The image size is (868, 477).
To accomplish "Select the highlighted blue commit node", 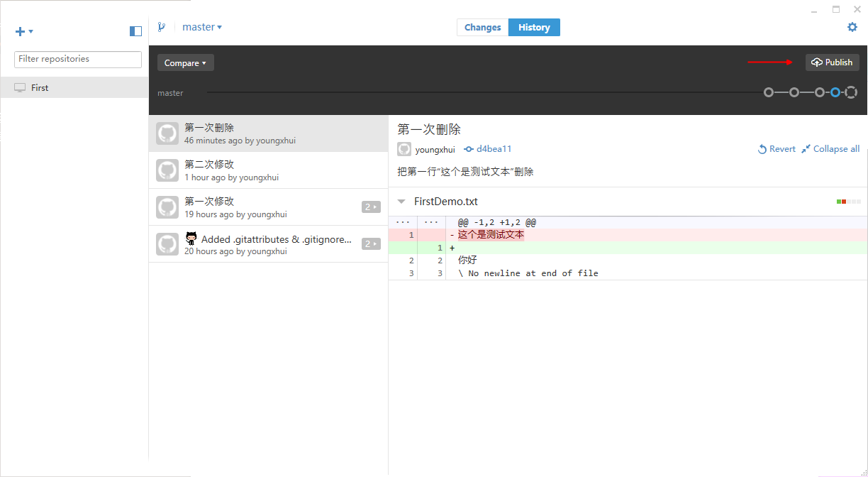I will pyautogui.click(x=835, y=92).
